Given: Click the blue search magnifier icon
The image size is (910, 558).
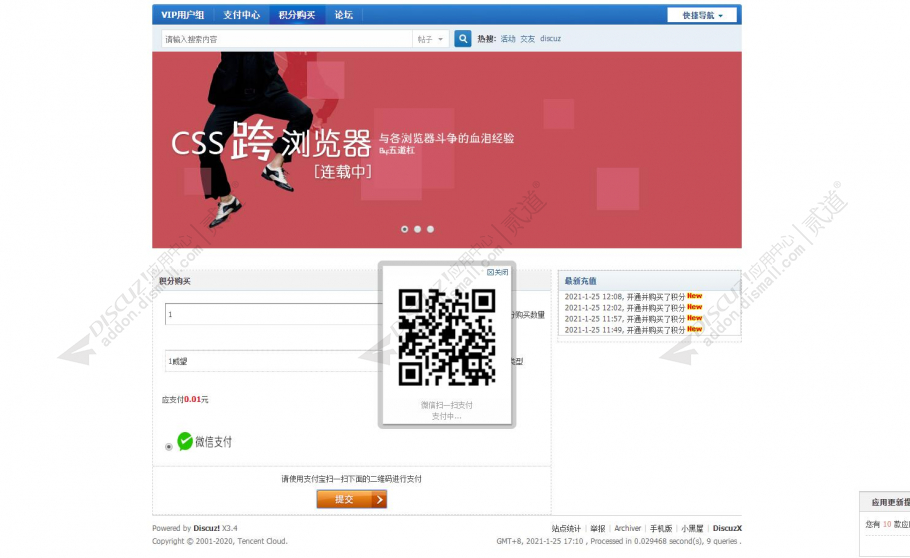Looking at the screenshot, I should click(x=463, y=39).
